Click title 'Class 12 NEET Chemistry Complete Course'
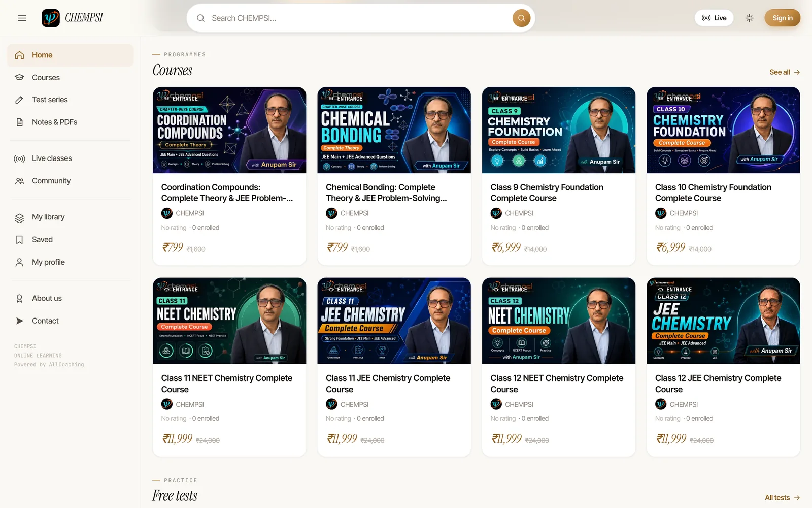 [x=557, y=384]
